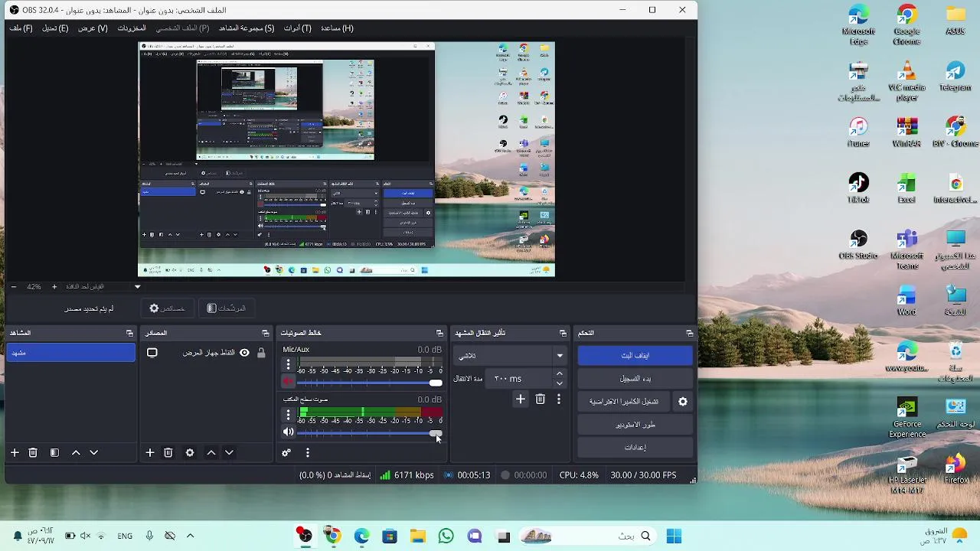The height and width of the screenshot is (551, 980).
Task: Open the أدوات (T) menu
Action: (297, 28)
